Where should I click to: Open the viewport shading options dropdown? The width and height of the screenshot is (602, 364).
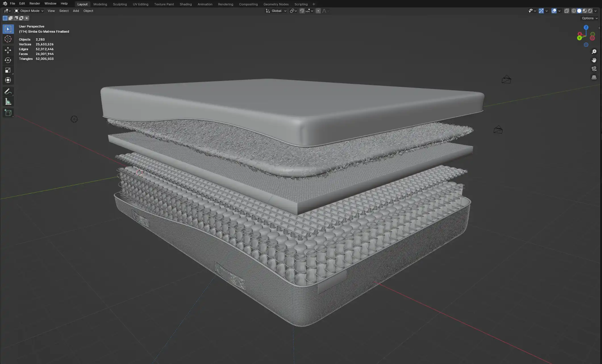(596, 11)
